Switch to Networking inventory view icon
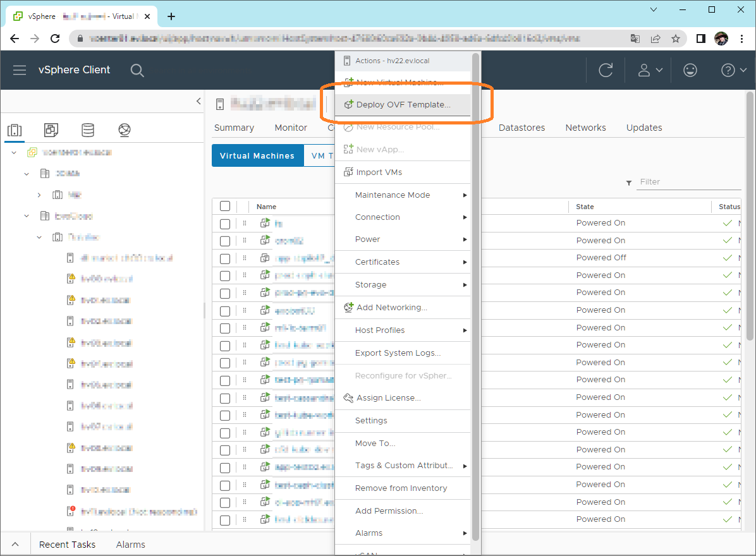This screenshot has height=556, width=756. click(125, 130)
